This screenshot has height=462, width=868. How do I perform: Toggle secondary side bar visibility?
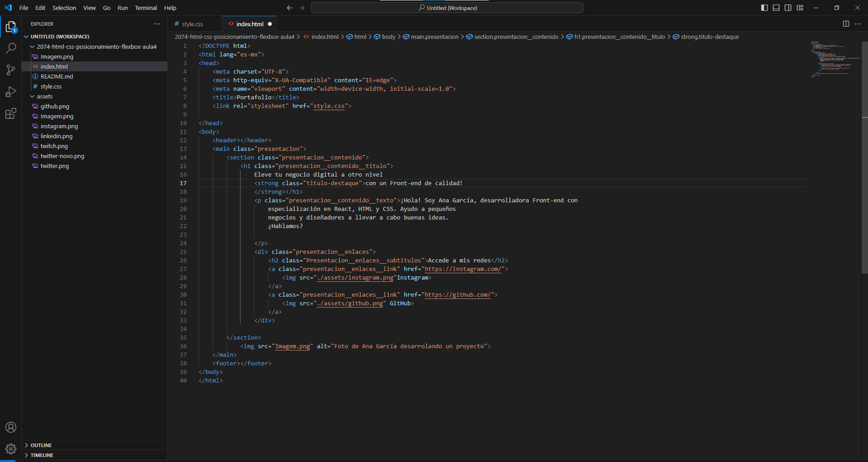click(788, 8)
